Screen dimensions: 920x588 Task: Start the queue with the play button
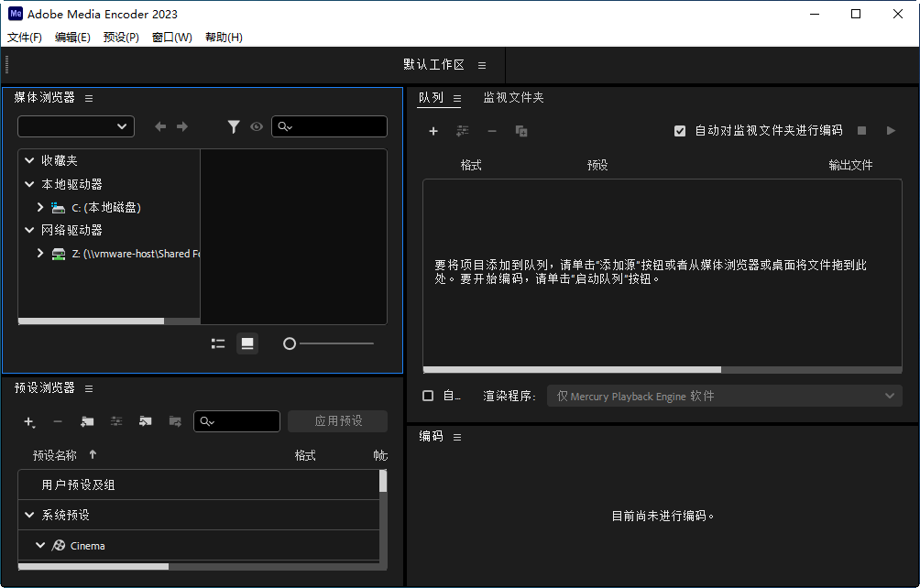890,130
